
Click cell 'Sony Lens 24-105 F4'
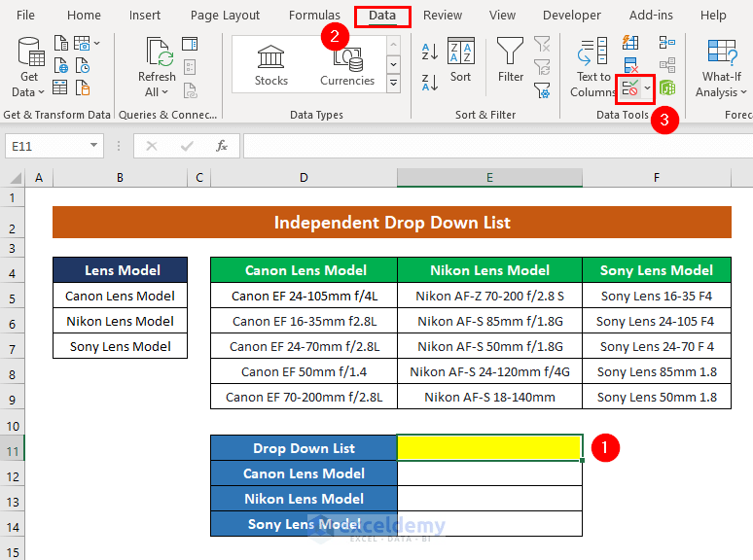[x=656, y=321]
